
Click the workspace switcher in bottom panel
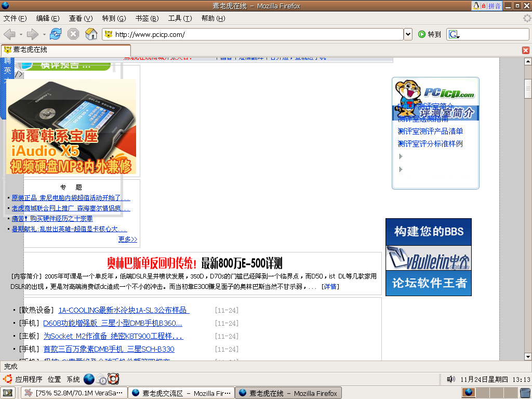pyautogui.click(x=489, y=393)
